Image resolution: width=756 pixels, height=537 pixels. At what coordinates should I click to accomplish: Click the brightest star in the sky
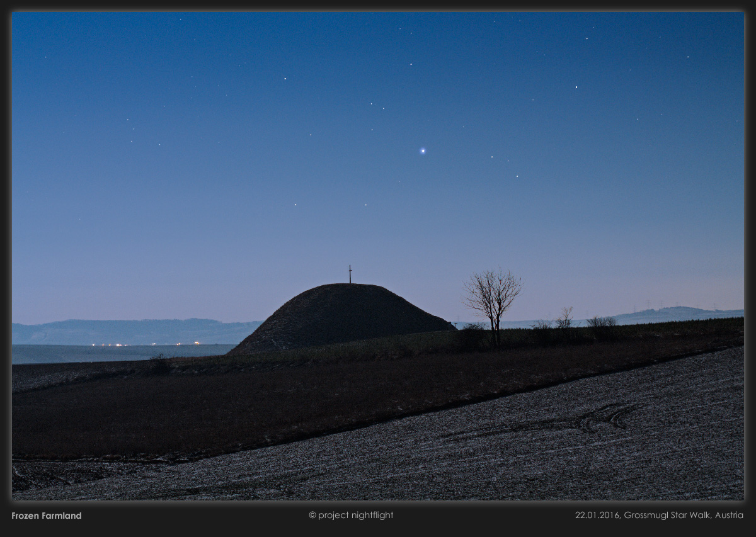[x=422, y=151]
